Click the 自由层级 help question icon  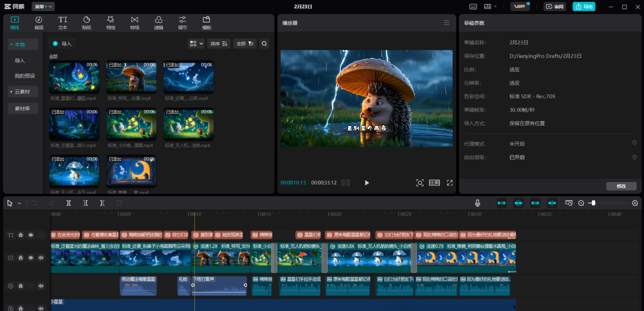click(x=634, y=157)
